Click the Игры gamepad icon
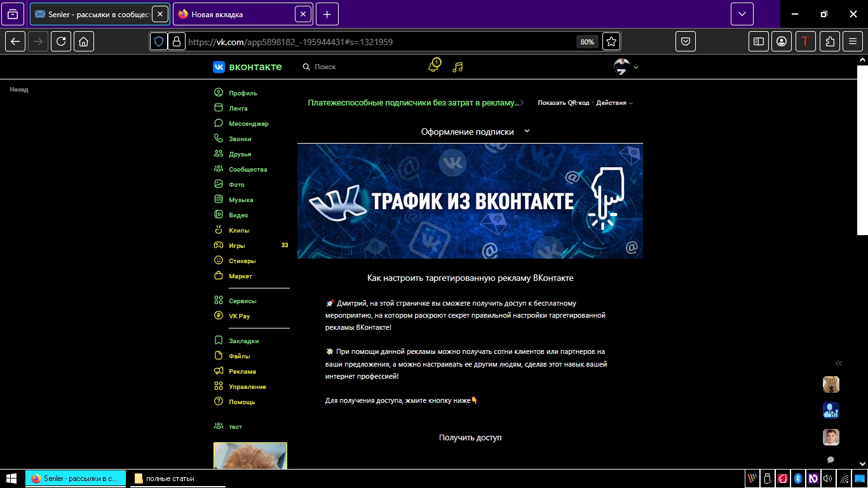The width and height of the screenshot is (868, 488). 219,245
